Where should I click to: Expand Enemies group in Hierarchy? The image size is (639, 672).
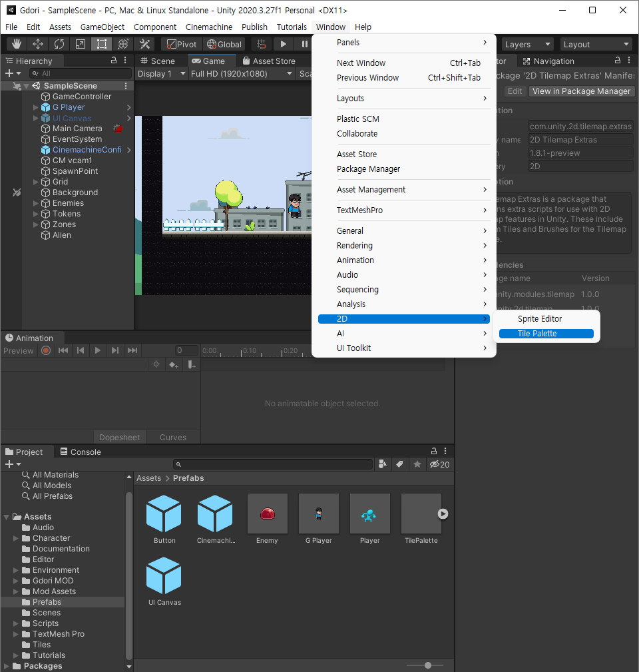pyautogui.click(x=36, y=203)
